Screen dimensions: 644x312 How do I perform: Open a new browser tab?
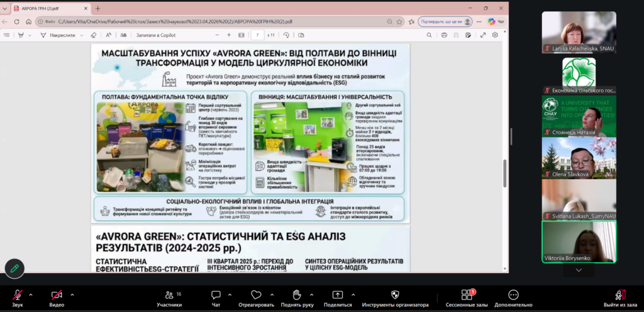97,9
